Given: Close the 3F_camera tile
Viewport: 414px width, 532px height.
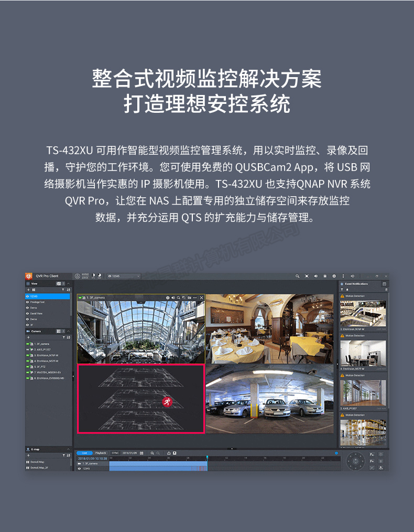Looking at the screenshot, I should click(x=202, y=297).
